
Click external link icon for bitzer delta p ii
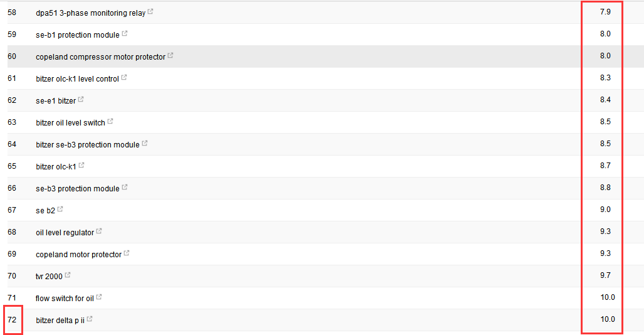pyautogui.click(x=90, y=319)
